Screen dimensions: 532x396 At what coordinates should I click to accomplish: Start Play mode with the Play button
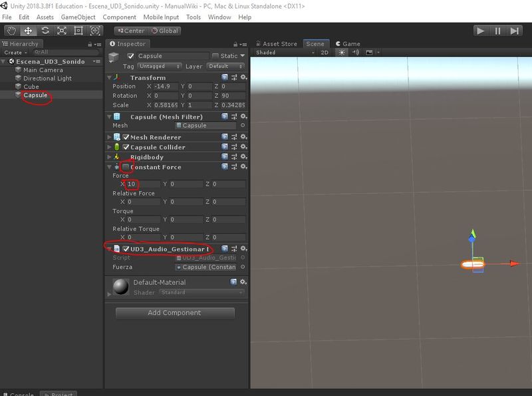(480, 31)
